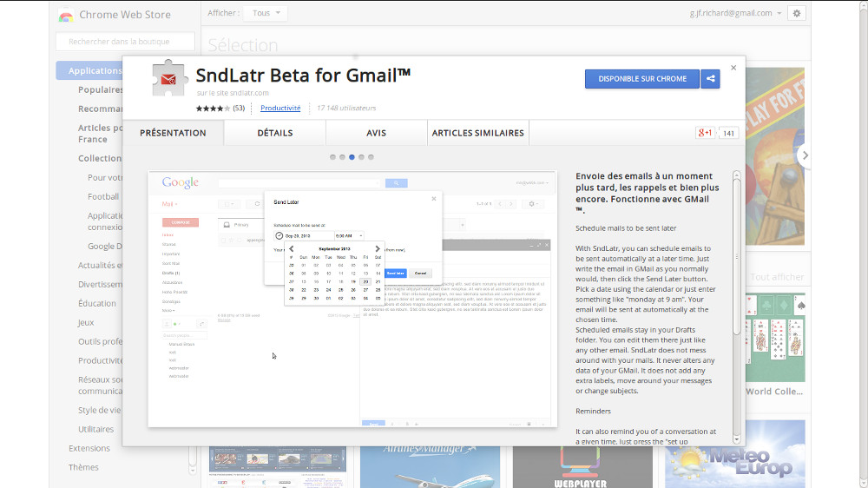Click the next arrow on the featured banner
The image size is (868, 488).
805,155
